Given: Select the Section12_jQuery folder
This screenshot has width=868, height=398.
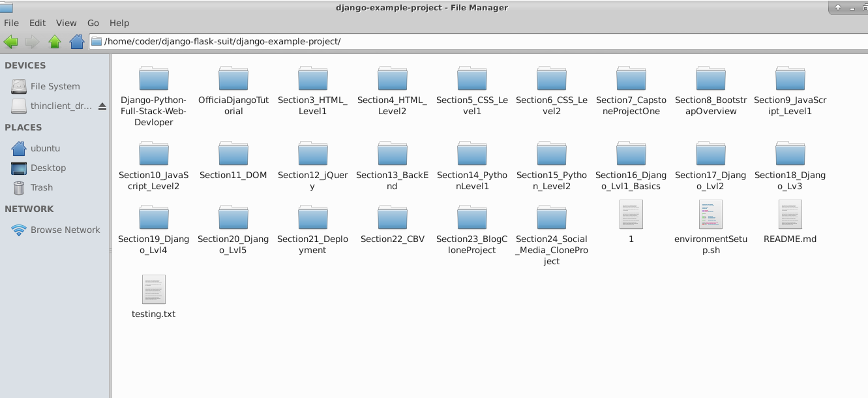Looking at the screenshot, I should (x=313, y=166).
